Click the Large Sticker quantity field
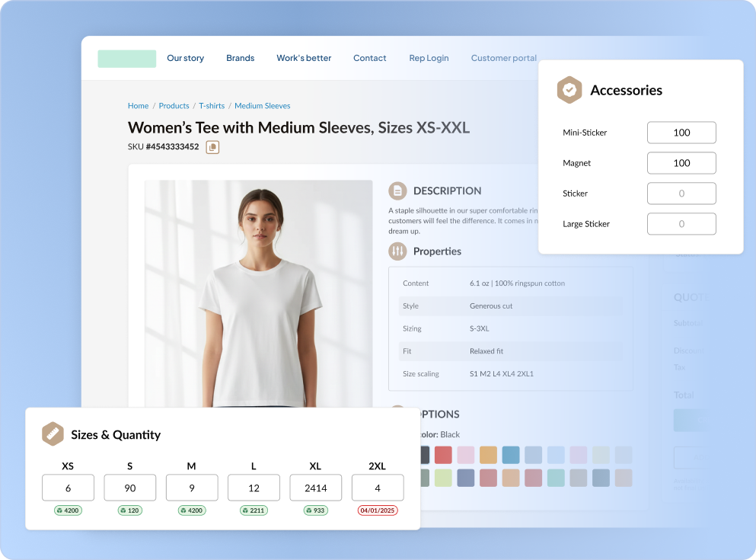The image size is (756, 560). click(681, 224)
